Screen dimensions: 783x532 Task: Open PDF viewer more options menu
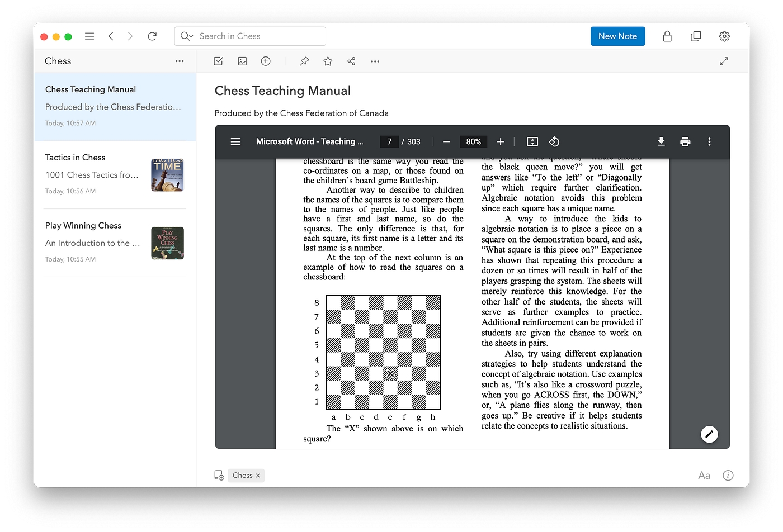click(x=709, y=142)
